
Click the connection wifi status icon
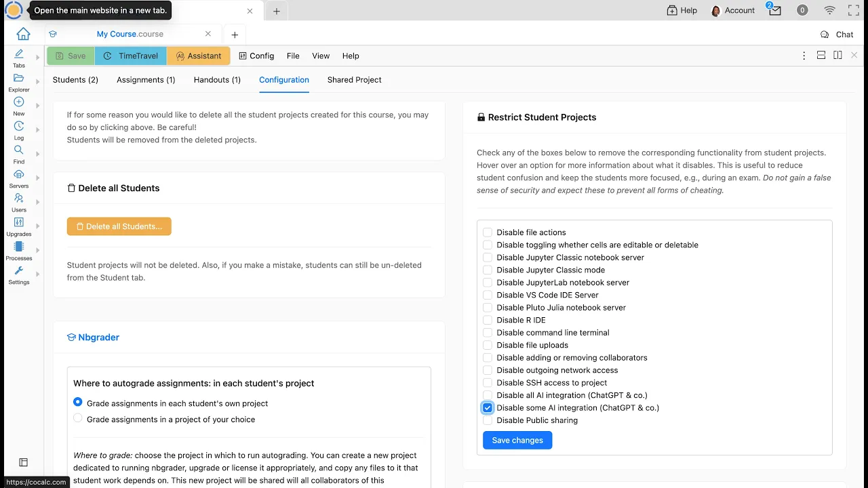coord(829,10)
